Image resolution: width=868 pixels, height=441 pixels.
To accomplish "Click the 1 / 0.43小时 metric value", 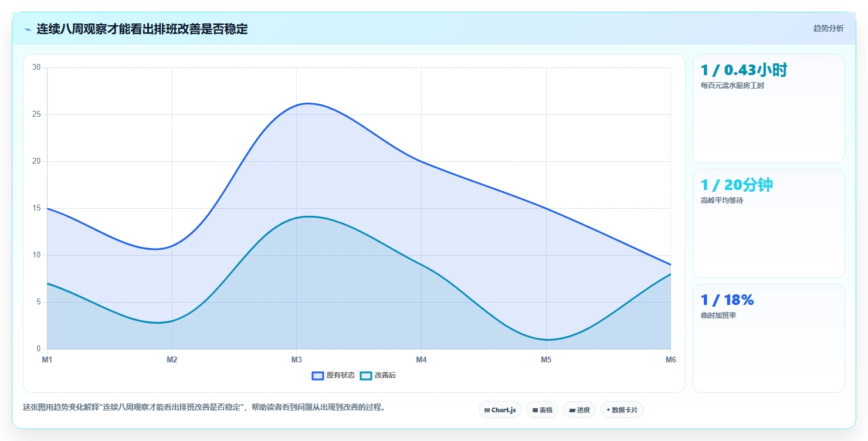I will pyautogui.click(x=744, y=70).
